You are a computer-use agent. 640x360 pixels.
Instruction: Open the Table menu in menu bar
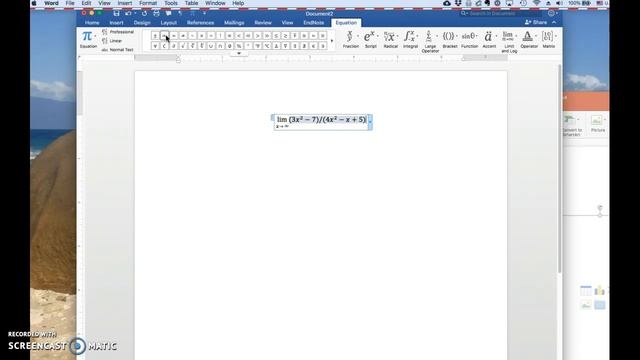pyautogui.click(x=191, y=3)
